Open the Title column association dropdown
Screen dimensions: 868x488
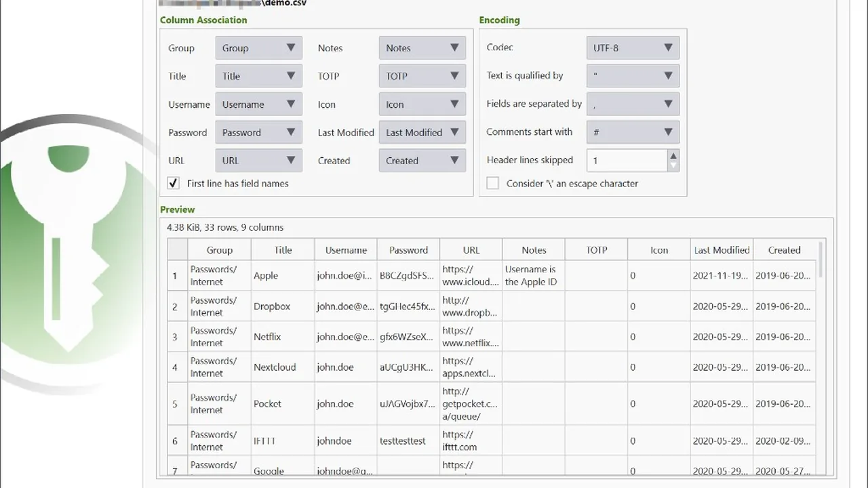point(258,76)
